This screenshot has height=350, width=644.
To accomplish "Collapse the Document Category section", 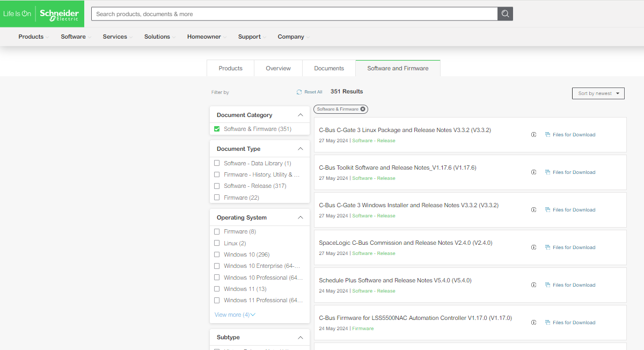I will pos(301,115).
